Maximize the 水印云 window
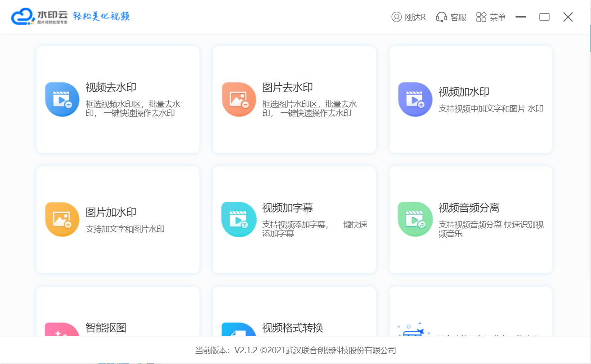Viewport: 591px width, 364px height. pyautogui.click(x=544, y=17)
